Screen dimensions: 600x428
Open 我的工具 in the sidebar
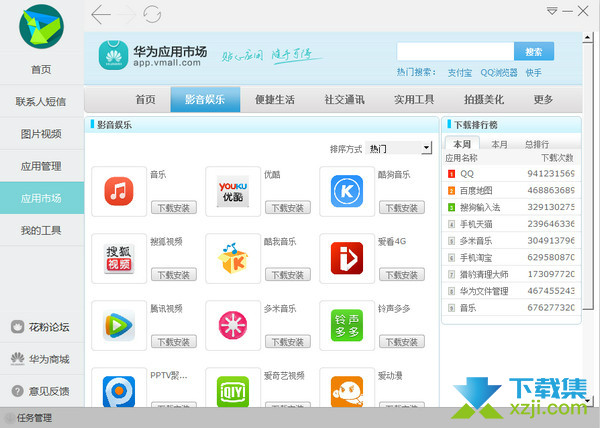point(41,230)
